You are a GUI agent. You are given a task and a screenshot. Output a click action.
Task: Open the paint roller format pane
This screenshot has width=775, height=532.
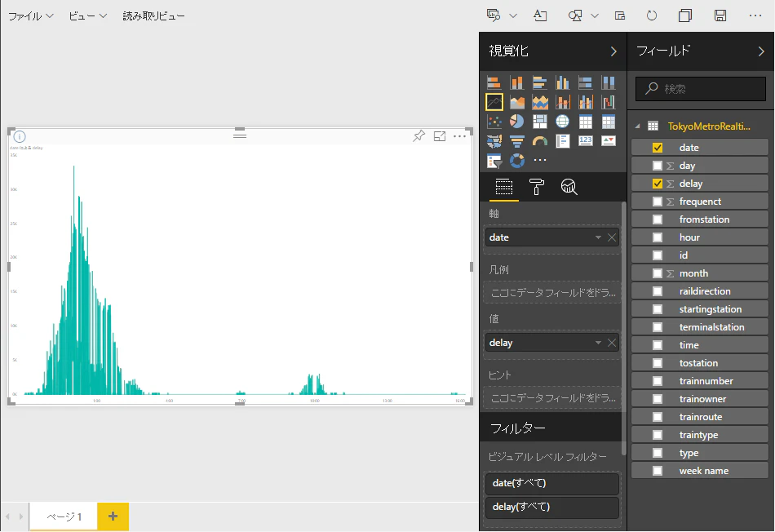coord(536,187)
